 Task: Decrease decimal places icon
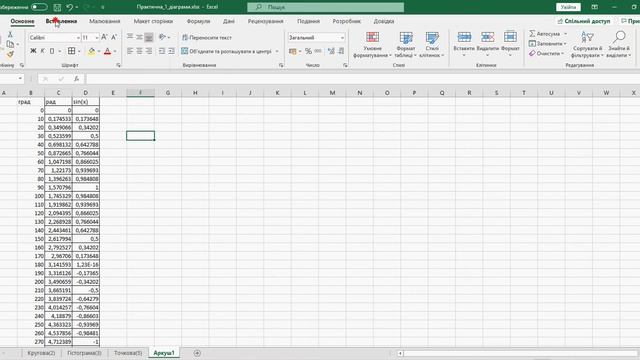(341, 51)
